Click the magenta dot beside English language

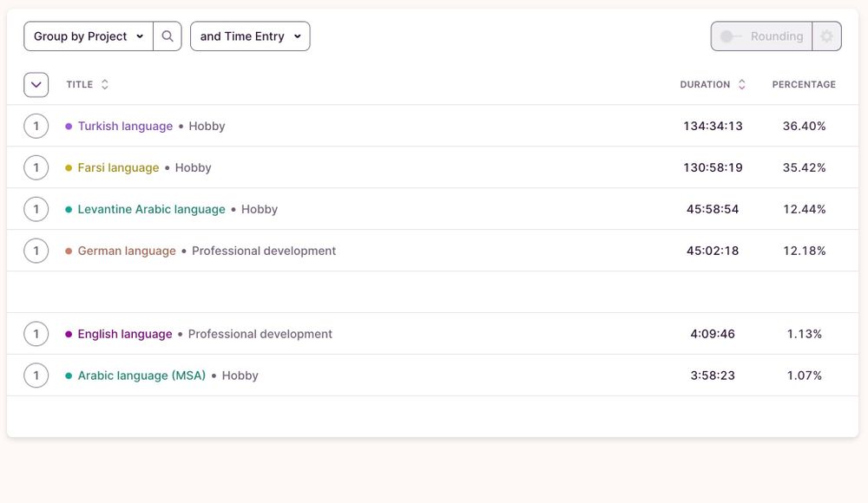click(69, 334)
